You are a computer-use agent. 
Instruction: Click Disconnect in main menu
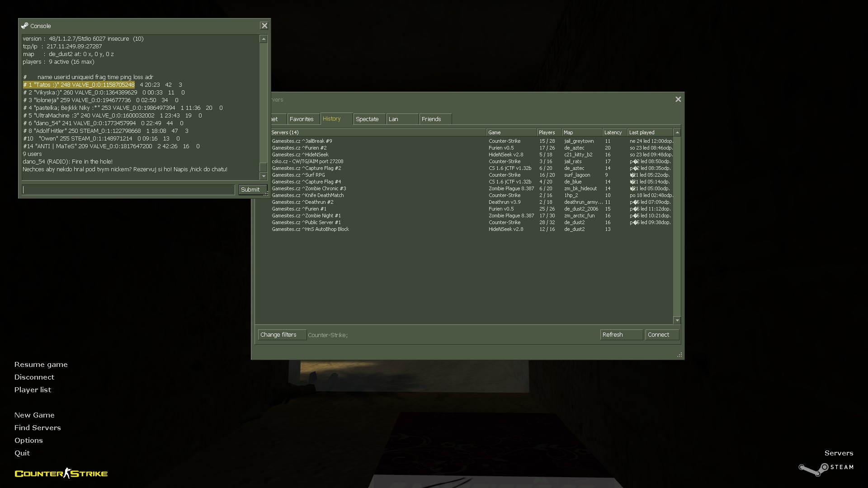(x=34, y=377)
